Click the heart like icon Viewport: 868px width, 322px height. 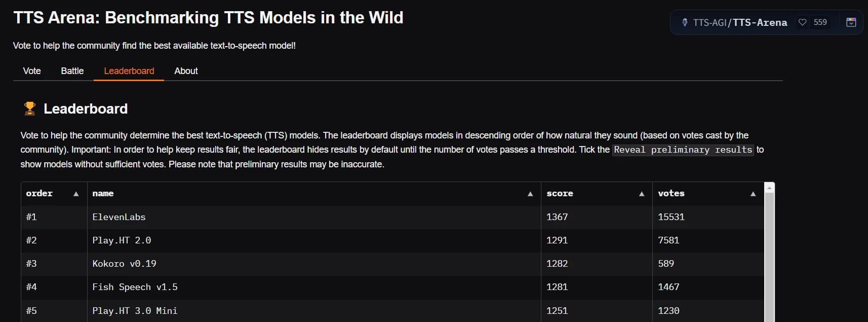[802, 22]
